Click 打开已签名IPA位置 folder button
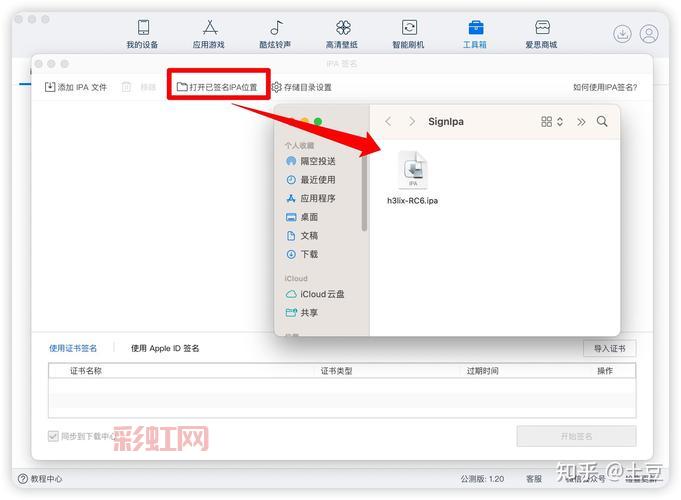The width and height of the screenshot is (681, 500). [x=217, y=87]
